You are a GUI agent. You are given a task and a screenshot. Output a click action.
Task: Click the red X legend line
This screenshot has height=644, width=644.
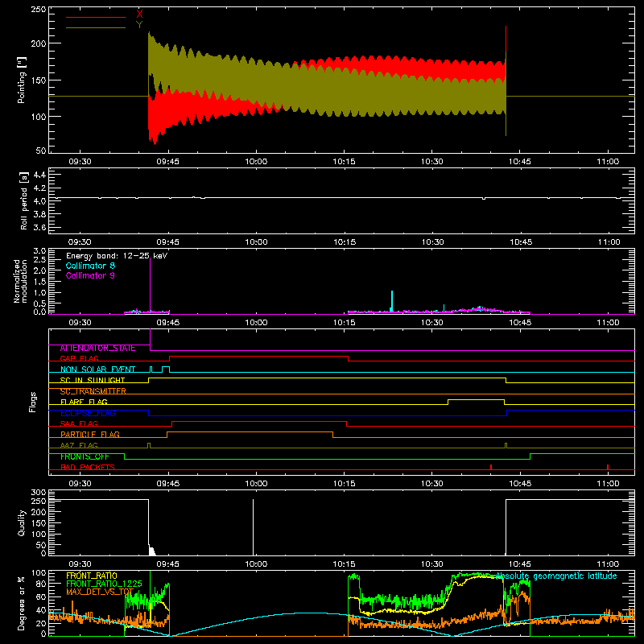pos(95,17)
